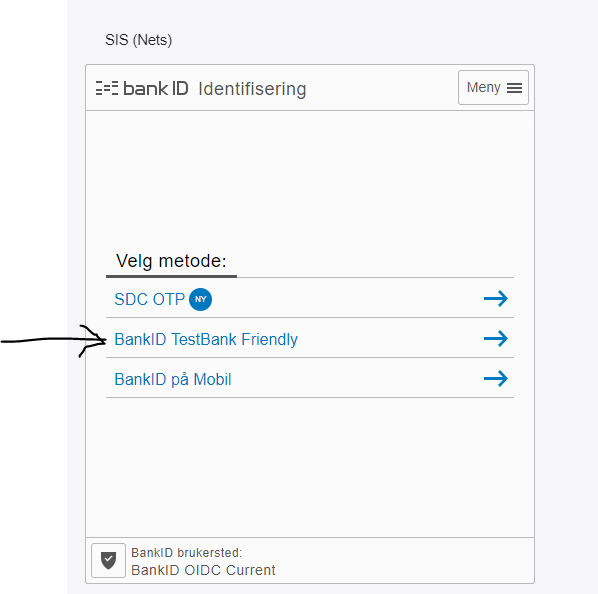The height and width of the screenshot is (594, 598).
Task: Click the hamburger icon beside Meny
Action: (514, 88)
